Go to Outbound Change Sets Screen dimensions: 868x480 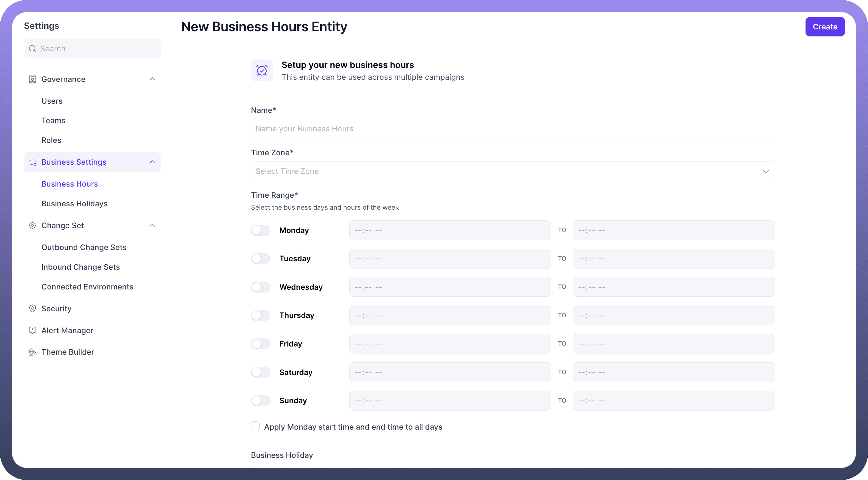point(84,247)
